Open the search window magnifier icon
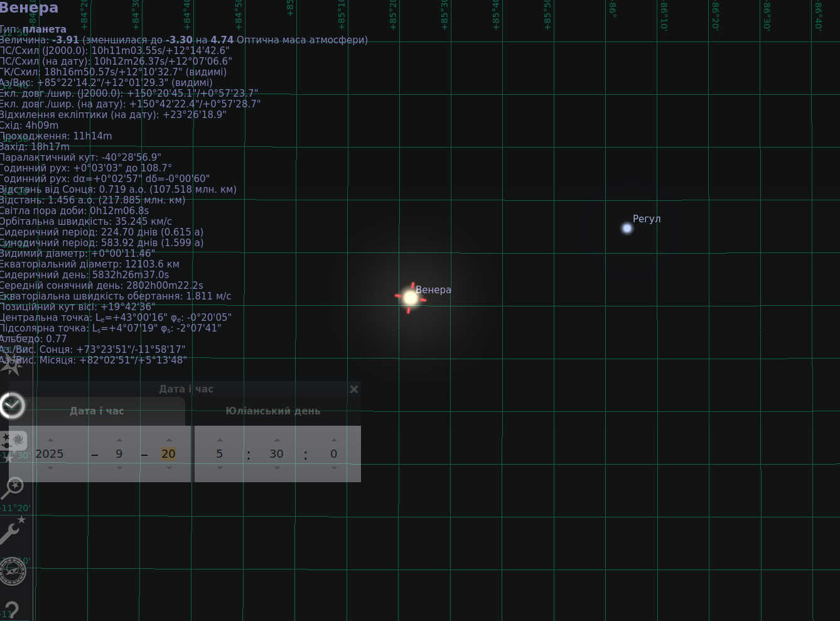The height and width of the screenshot is (621, 840). point(12,487)
